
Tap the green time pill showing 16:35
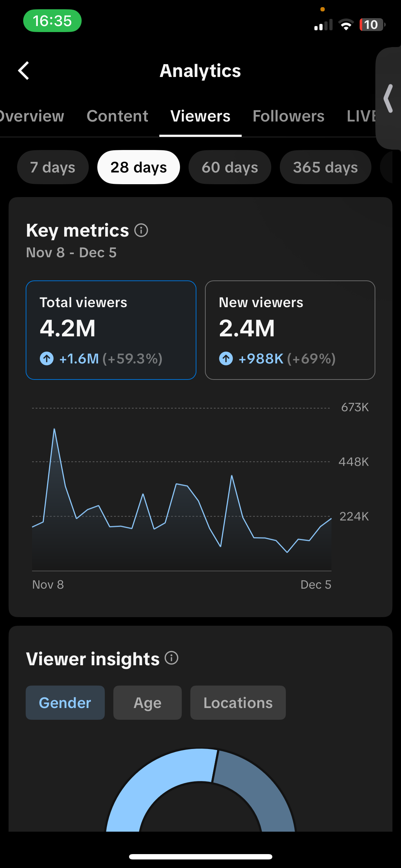point(52,21)
